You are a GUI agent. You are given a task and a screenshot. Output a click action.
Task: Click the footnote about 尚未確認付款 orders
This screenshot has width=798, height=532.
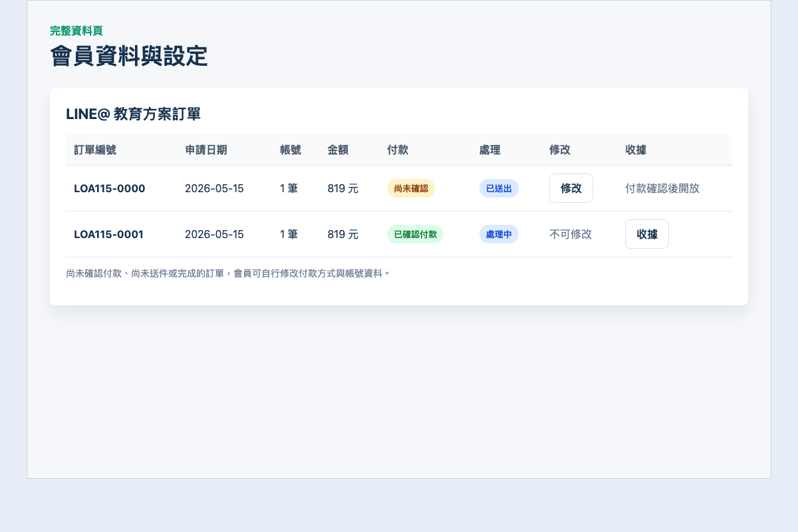click(228, 273)
